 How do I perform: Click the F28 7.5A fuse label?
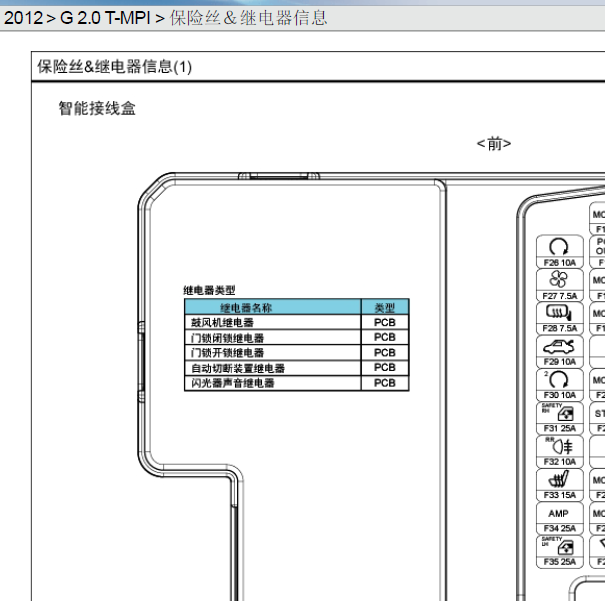559,328
